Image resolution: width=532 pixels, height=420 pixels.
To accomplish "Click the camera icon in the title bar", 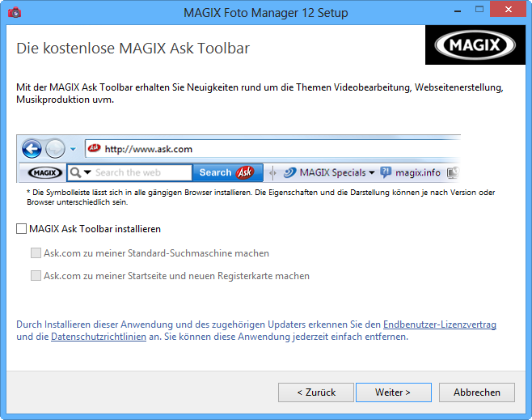I will click(14, 12).
